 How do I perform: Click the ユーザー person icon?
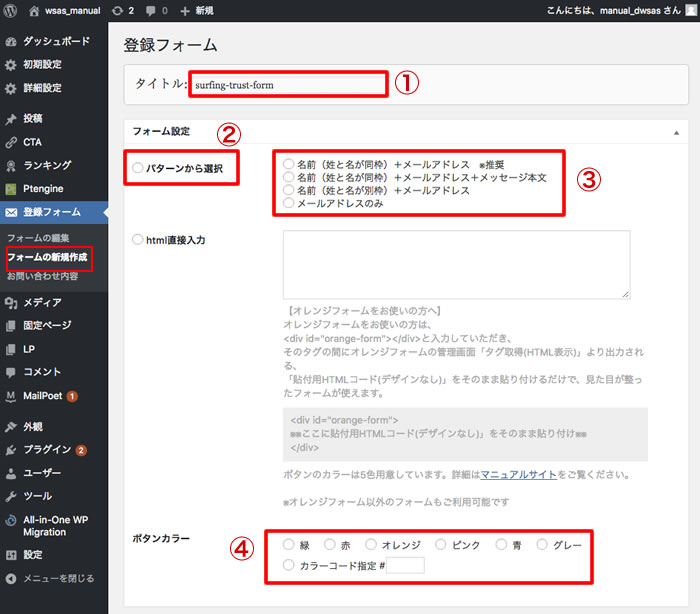[11, 473]
